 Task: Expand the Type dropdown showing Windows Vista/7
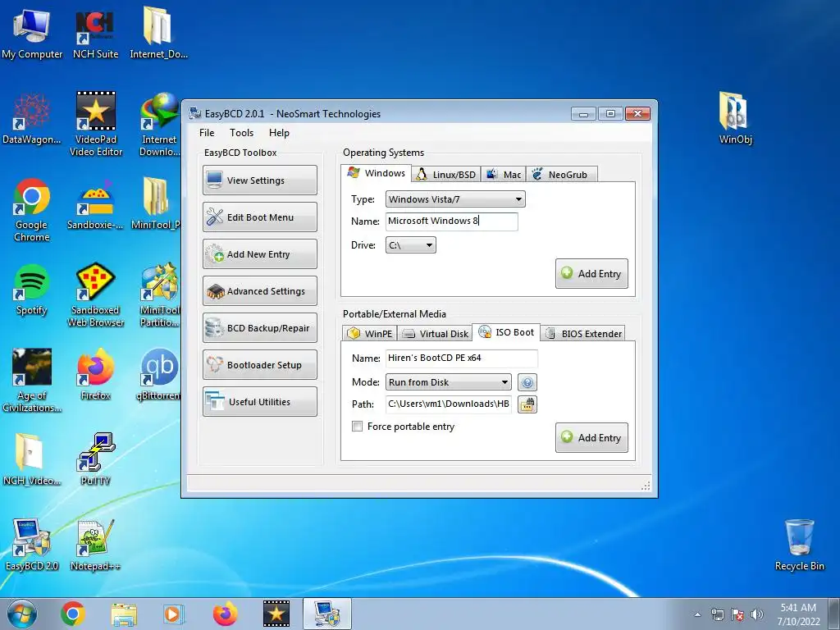[x=455, y=199]
